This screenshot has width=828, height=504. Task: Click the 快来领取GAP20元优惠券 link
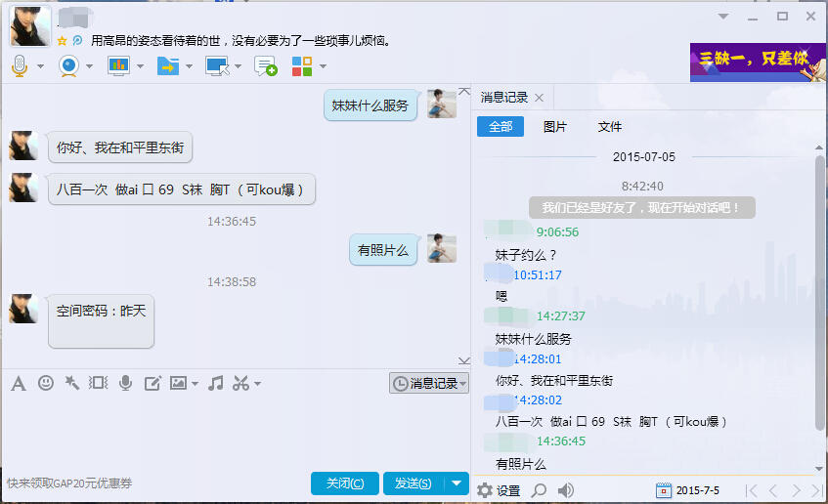tap(69, 483)
